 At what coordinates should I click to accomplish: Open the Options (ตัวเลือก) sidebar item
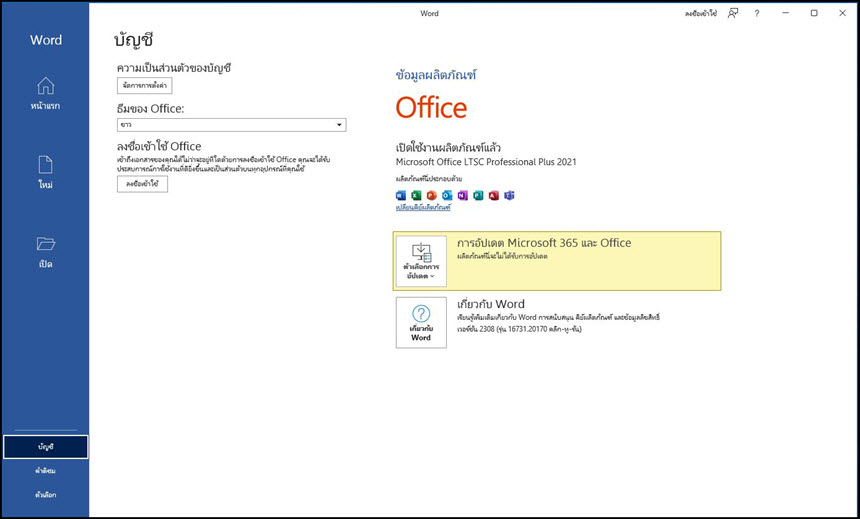(x=46, y=495)
